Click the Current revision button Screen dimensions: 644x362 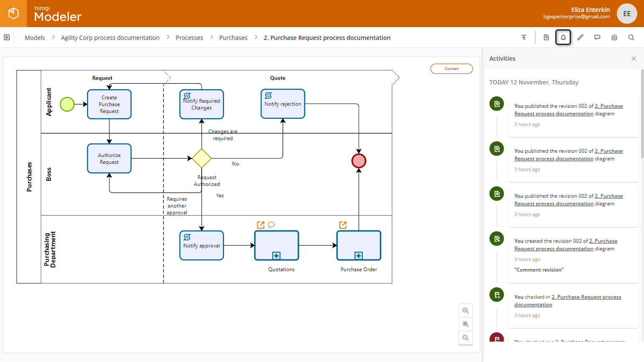pos(451,69)
